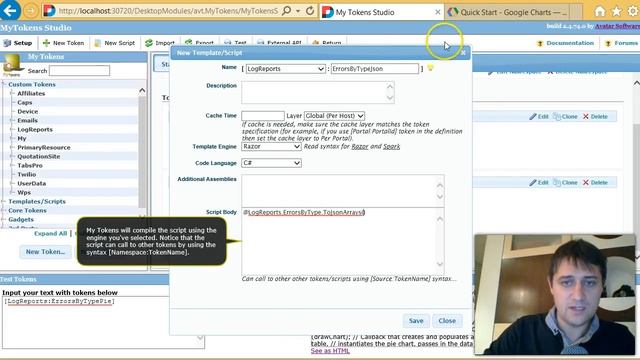This screenshot has width=640, height=360.
Task: Click the Close button in dialog
Action: [x=447, y=321]
